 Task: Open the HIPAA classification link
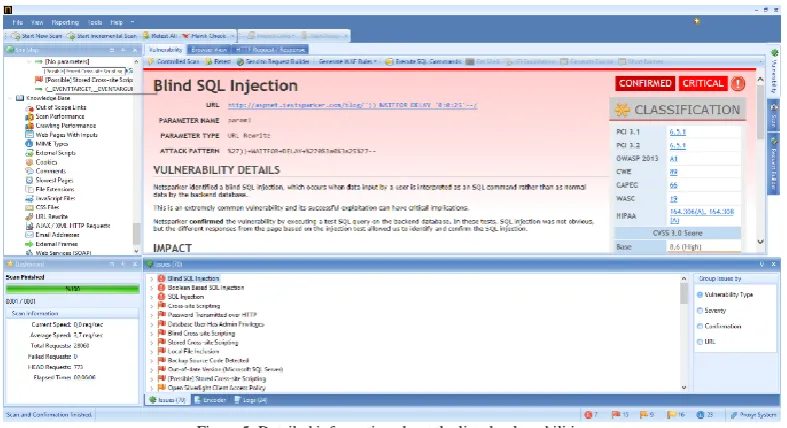pos(702,216)
